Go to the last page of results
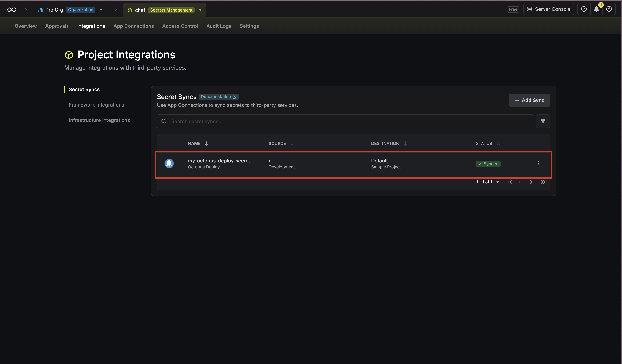The width and height of the screenshot is (622, 364). 543,182
